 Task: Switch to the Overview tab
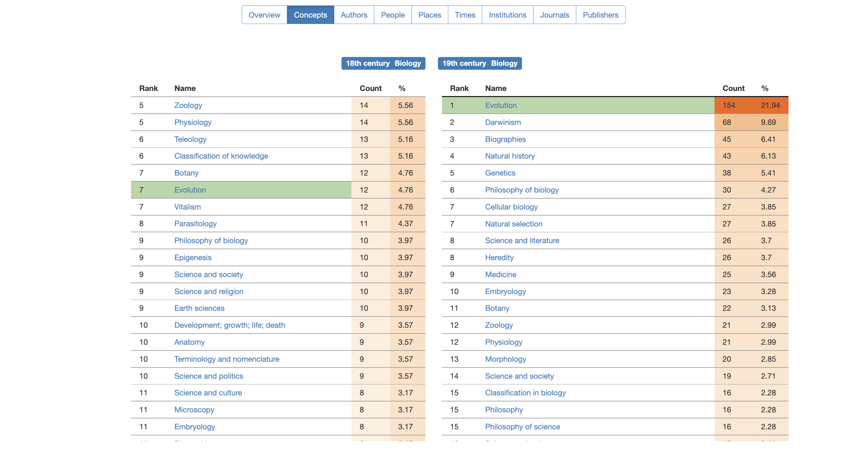coord(264,15)
